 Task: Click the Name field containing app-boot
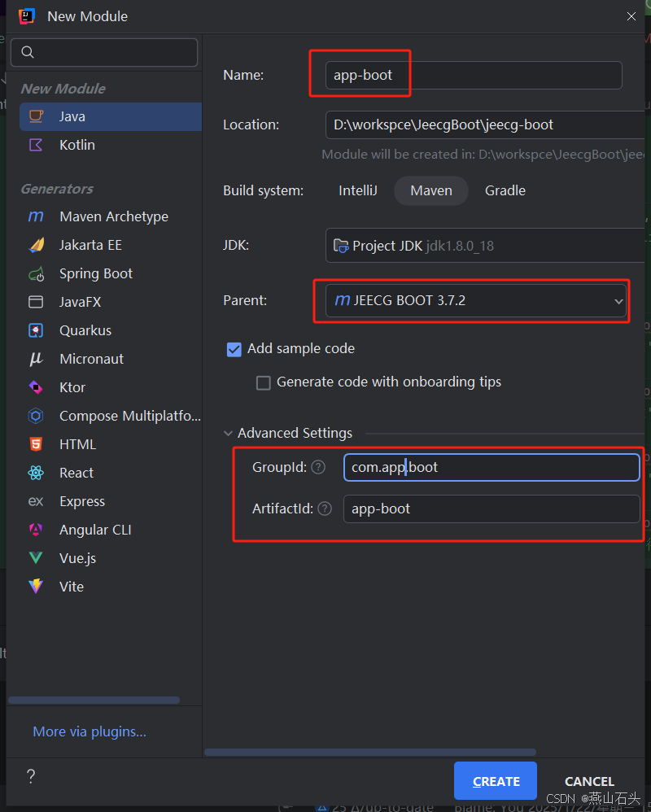point(474,75)
